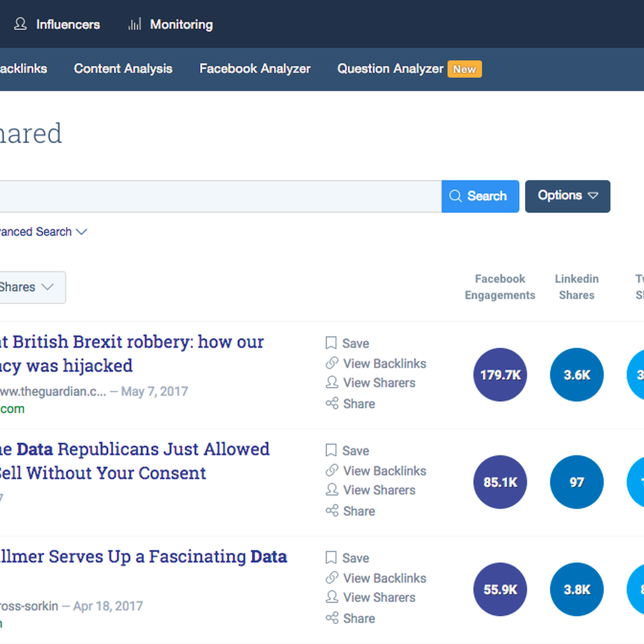This screenshot has height=644, width=644.
Task: Click the bookmark icon for Brexit article
Action: click(331, 343)
